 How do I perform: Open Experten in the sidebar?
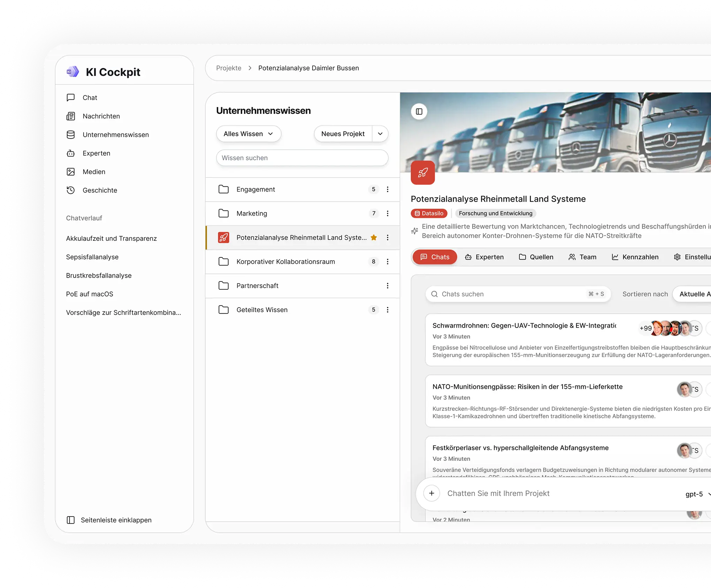[88, 153]
